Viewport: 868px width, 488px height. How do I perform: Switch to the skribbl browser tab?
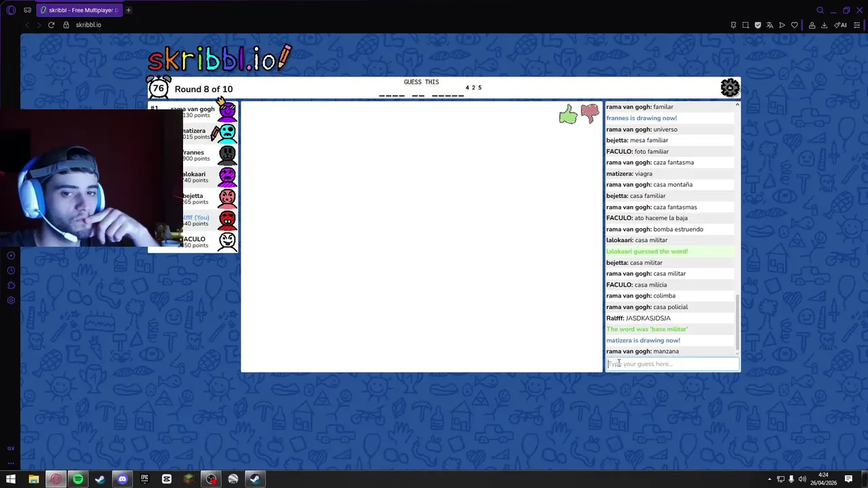click(79, 10)
